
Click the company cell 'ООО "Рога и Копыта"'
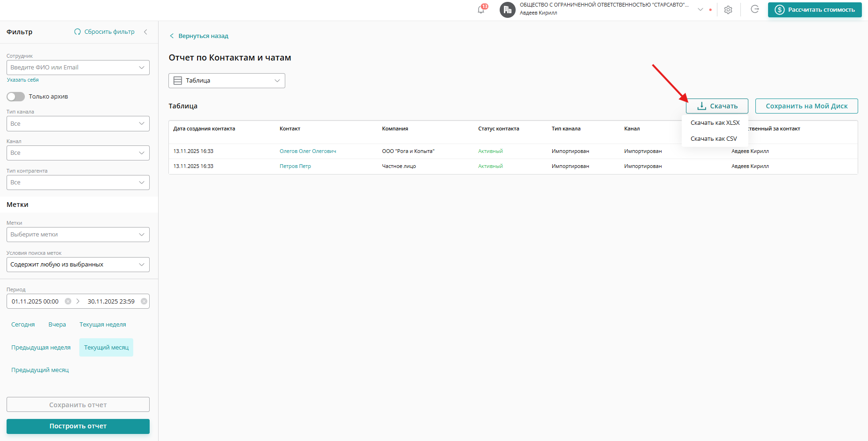tap(408, 152)
